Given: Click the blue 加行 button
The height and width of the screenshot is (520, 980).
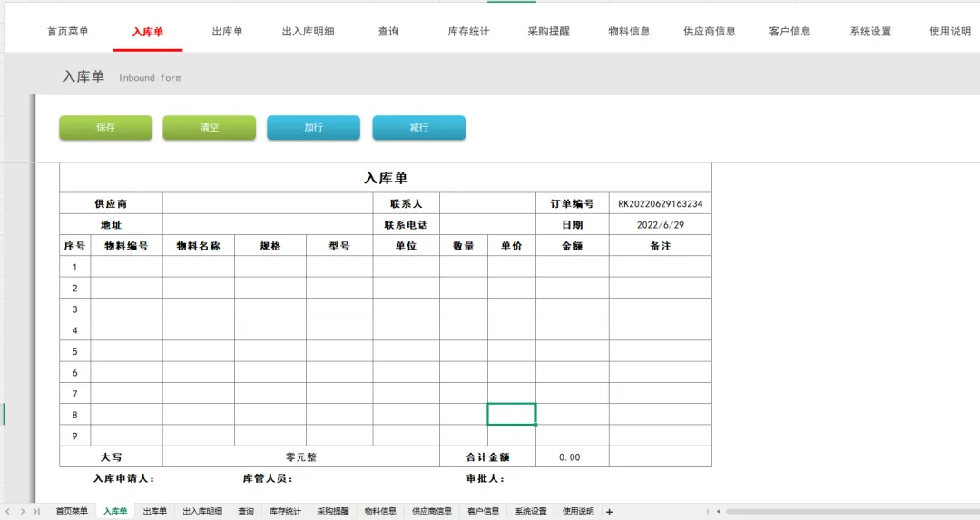Looking at the screenshot, I should click(313, 127).
